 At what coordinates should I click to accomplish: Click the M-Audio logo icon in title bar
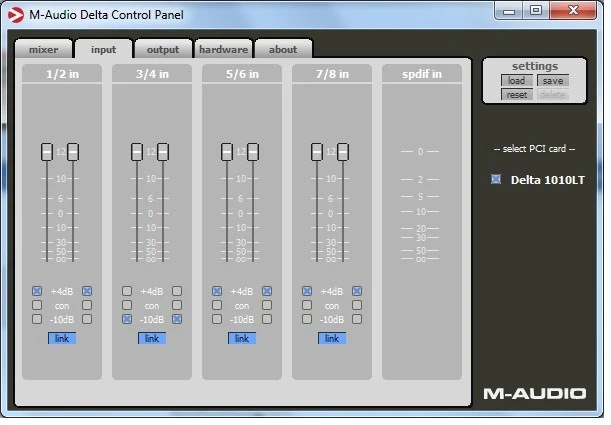[13, 11]
